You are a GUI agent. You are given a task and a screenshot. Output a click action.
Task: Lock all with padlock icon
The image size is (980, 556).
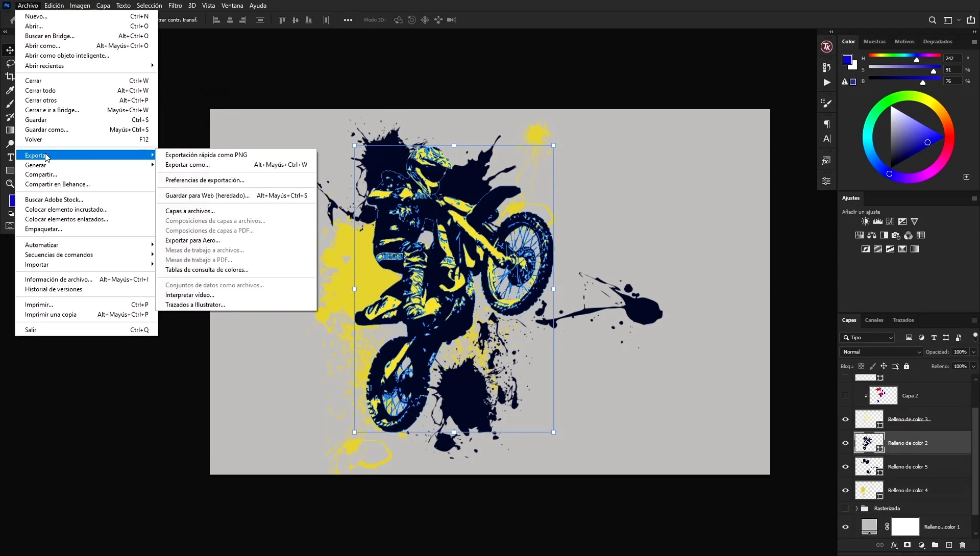[906, 366]
